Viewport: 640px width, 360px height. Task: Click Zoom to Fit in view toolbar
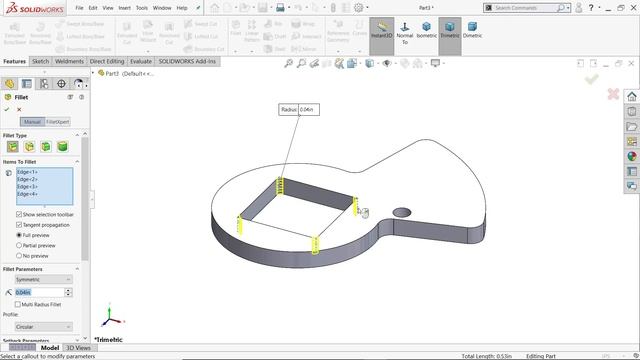[x=289, y=63]
